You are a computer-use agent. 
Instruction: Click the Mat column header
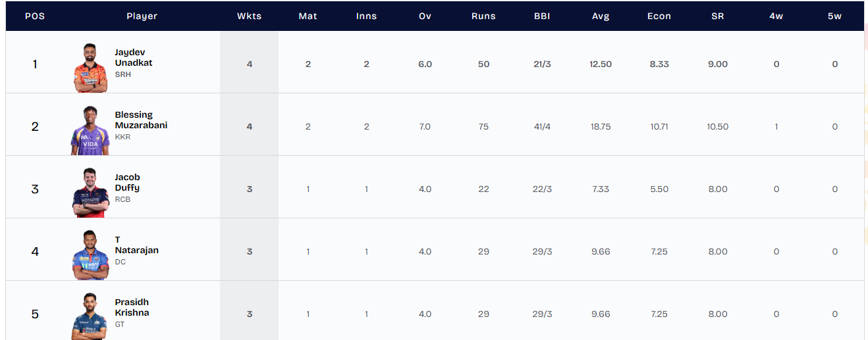pyautogui.click(x=308, y=16)
